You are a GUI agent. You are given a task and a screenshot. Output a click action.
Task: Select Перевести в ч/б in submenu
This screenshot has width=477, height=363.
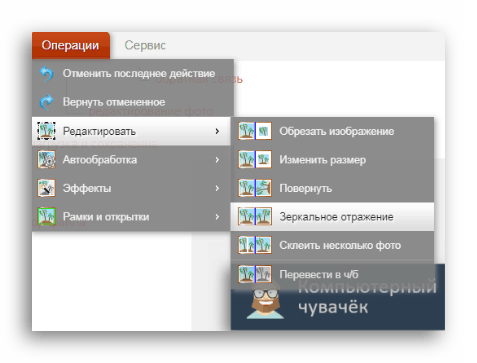(332, 274)
